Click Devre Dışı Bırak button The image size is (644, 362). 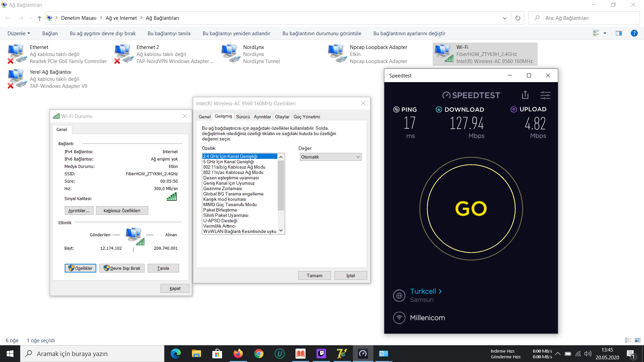[122, 268]
